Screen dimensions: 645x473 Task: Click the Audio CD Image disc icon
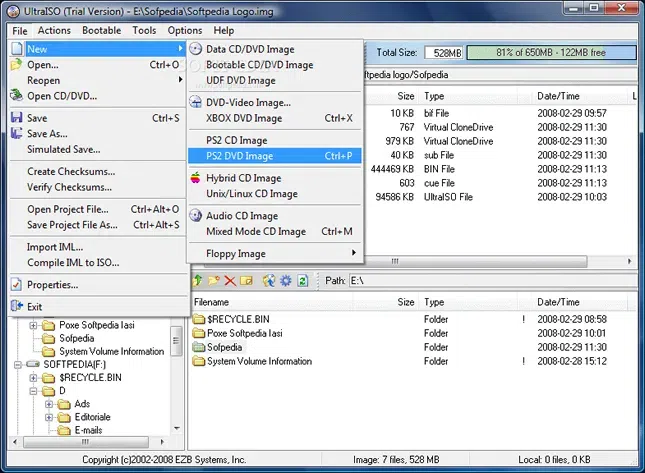coord(197,216)
